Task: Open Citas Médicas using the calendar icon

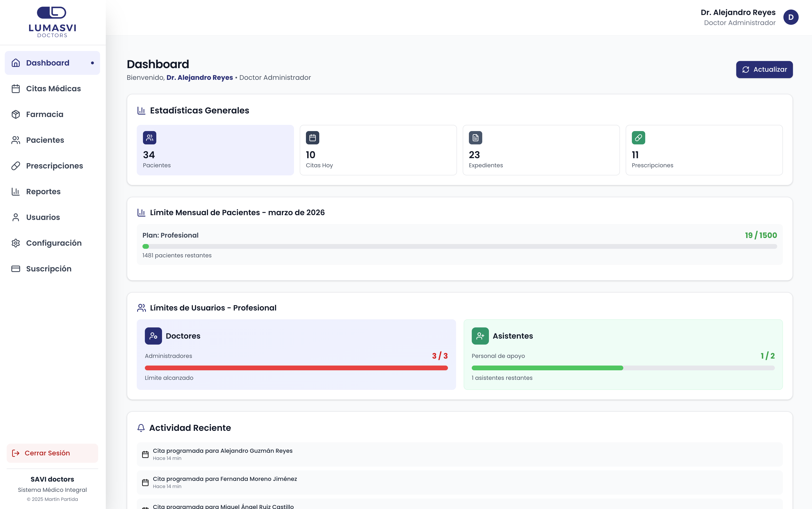Action: click(16, 89)
